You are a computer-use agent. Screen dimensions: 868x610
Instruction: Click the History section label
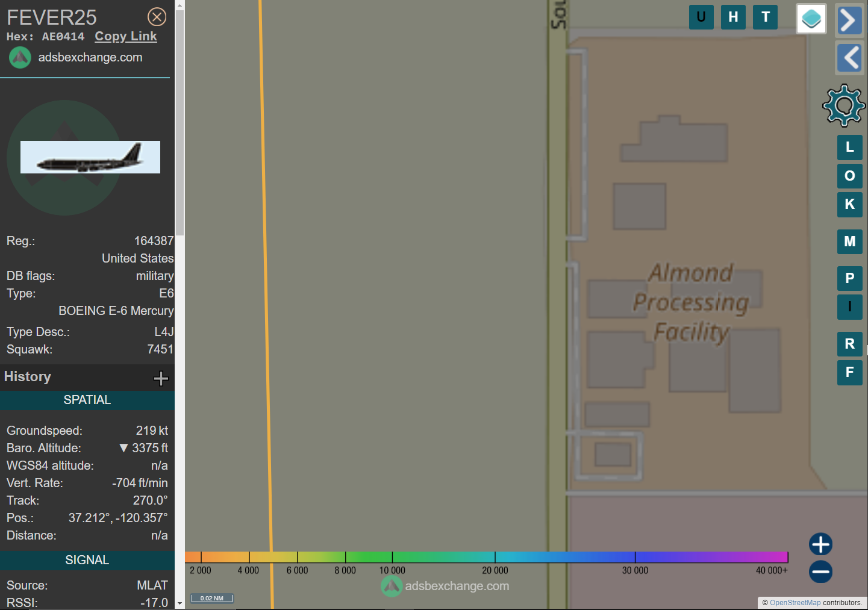coord(28,376)
